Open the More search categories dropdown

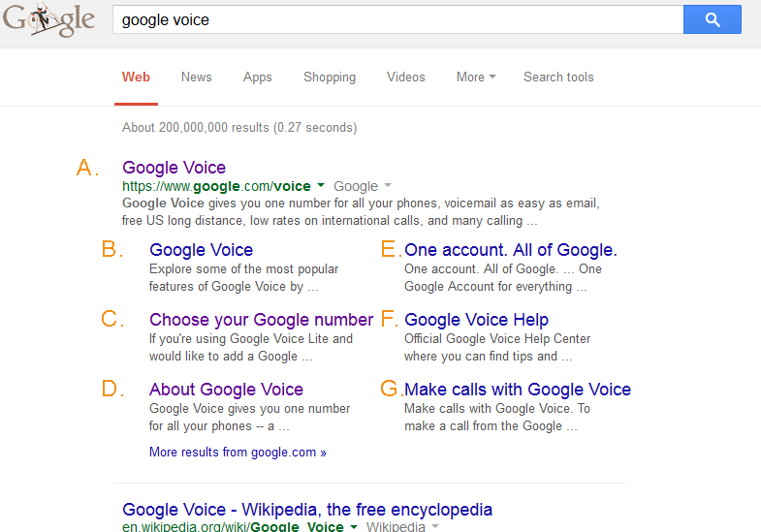coord(476,77)
